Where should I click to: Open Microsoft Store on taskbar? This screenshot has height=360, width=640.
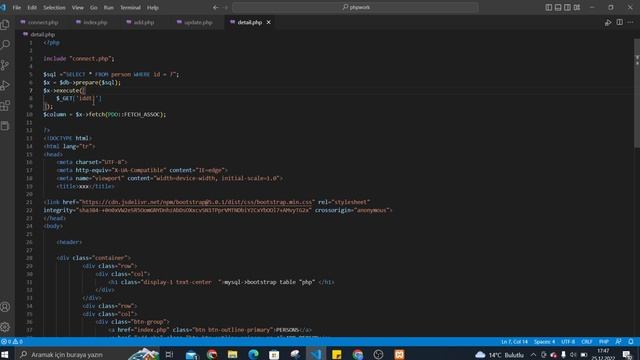point(274,354)
